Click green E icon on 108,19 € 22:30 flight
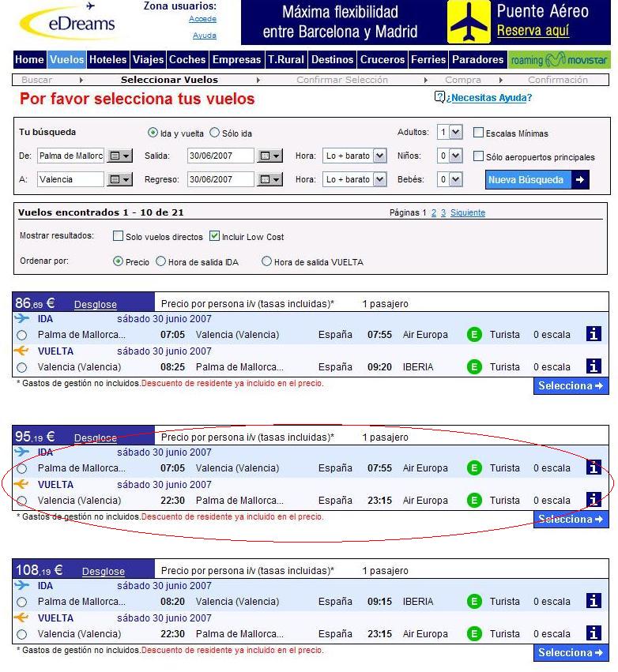 tap(474, 634)
